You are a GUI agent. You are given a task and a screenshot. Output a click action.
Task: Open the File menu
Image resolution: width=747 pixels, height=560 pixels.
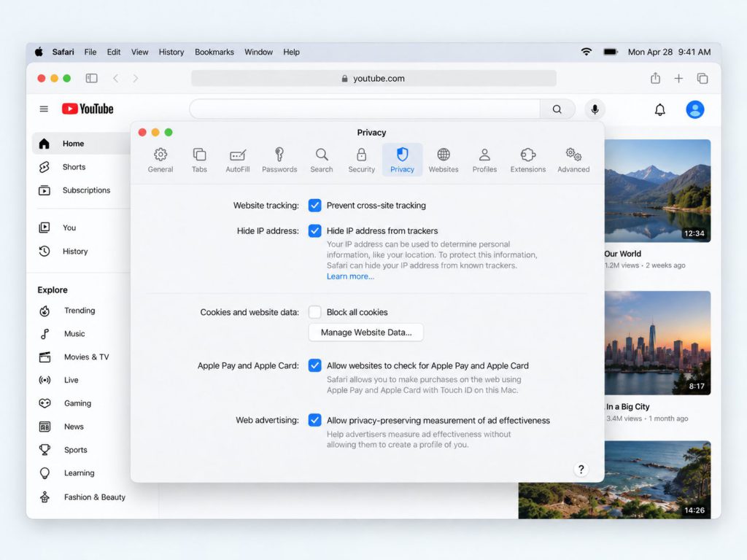(90, 52)
